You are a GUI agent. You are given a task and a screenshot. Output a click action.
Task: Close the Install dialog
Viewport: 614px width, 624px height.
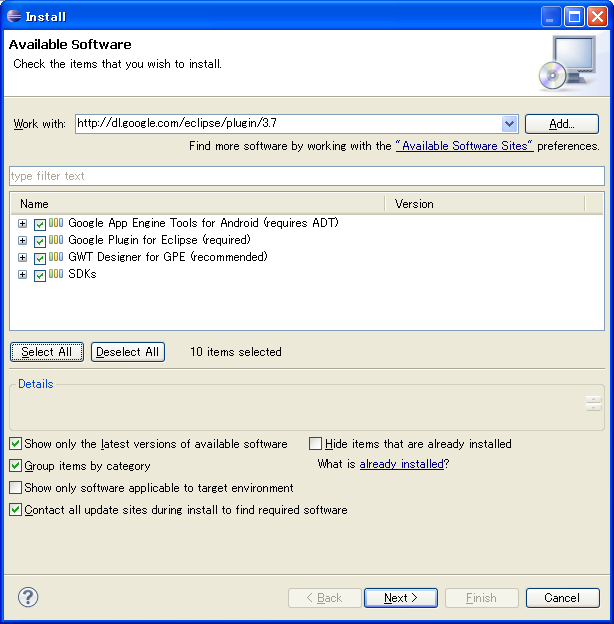[x=597, y=17]
